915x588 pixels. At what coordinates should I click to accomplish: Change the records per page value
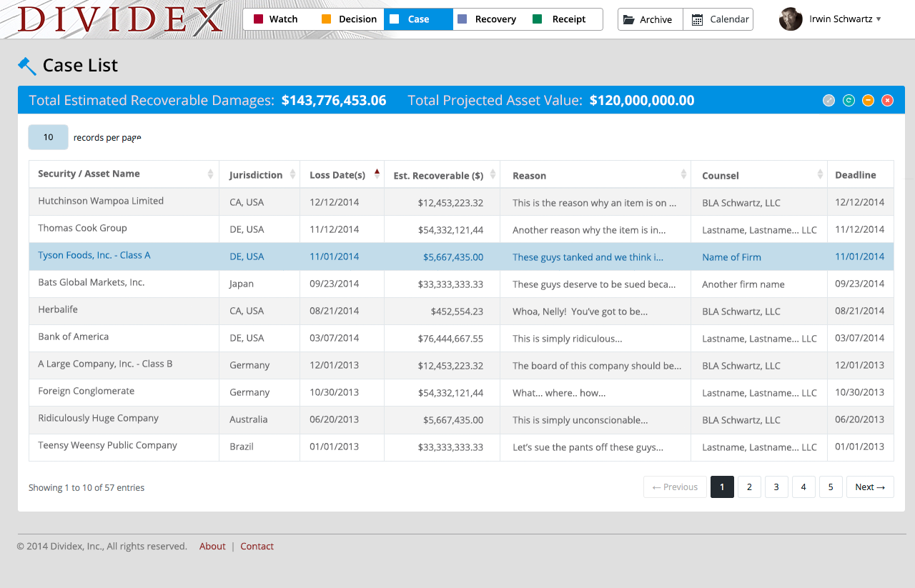(x=48, y=137)
